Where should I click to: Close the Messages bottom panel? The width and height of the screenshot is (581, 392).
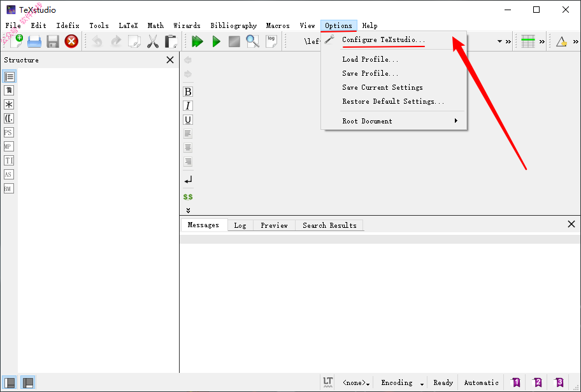(571, 224)
